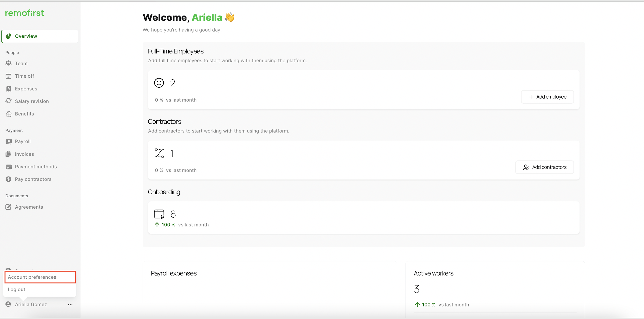Open the three-dots menu beside Ariella Gomez
This screenshot has width=644, height=319.
click(70, 304)
